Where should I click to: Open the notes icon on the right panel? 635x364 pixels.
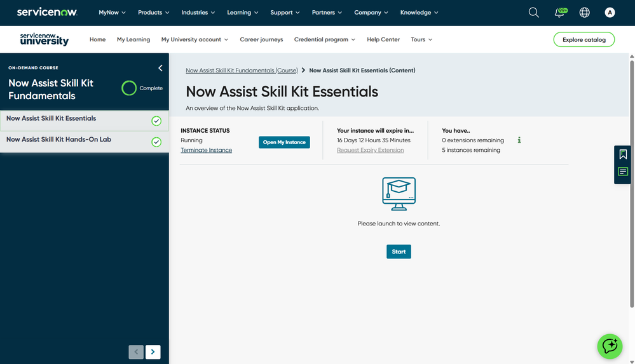point(623,172)
